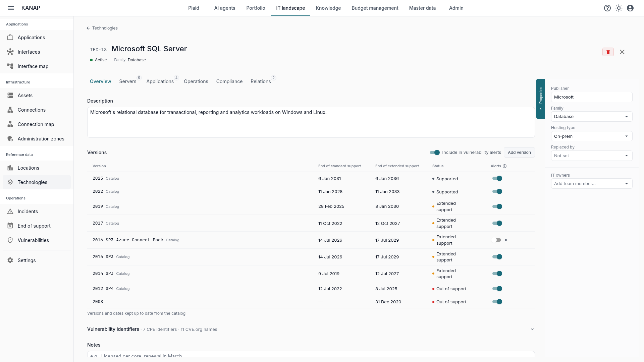Open the user account avatar menu
This screenshot has width=644, height=362.
630,8
